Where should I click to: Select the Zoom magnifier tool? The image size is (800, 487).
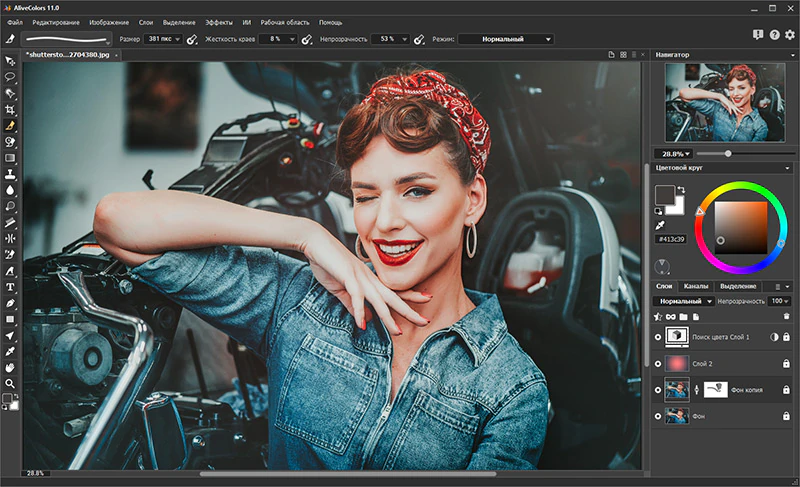(x=10, y=383)
